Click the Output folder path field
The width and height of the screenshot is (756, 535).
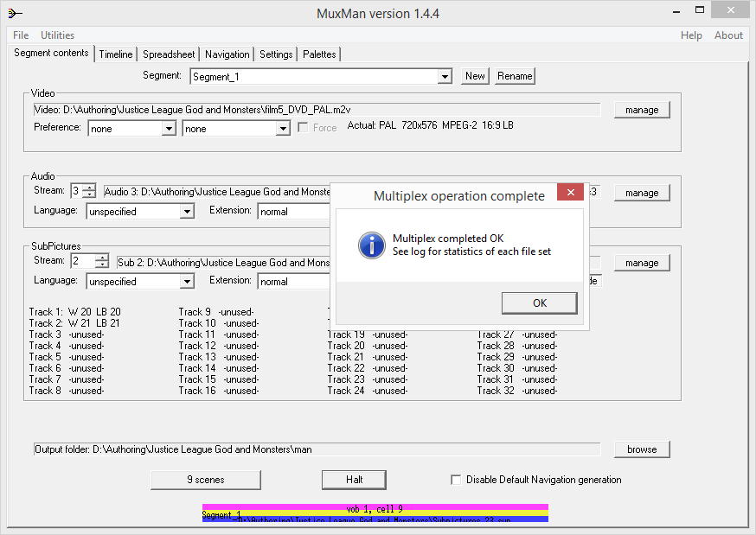(x=317, y=449)
